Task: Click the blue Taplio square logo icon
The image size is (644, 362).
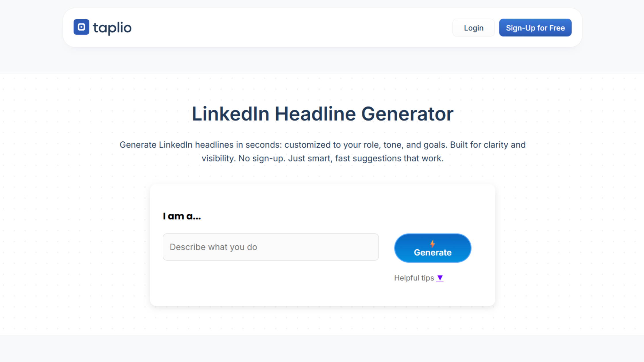Action: [x=81, y=27]
